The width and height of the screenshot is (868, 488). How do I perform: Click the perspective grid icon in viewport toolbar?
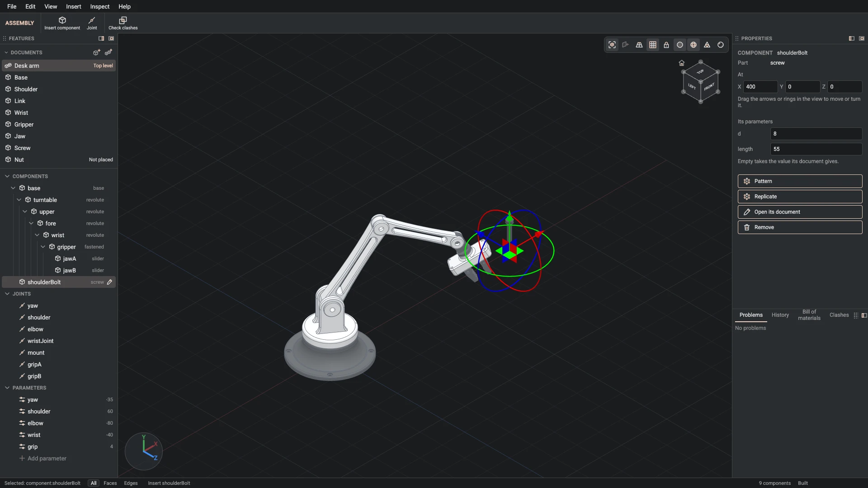point(639,45)
